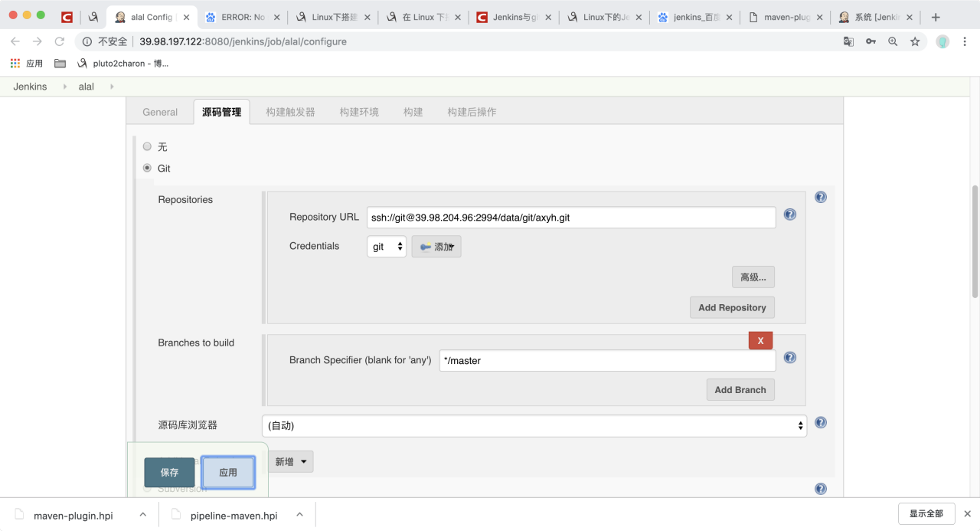Click zoom magnifier icon in address bar
This screenshot has height=531, width=980.
(x=893, y=41)
